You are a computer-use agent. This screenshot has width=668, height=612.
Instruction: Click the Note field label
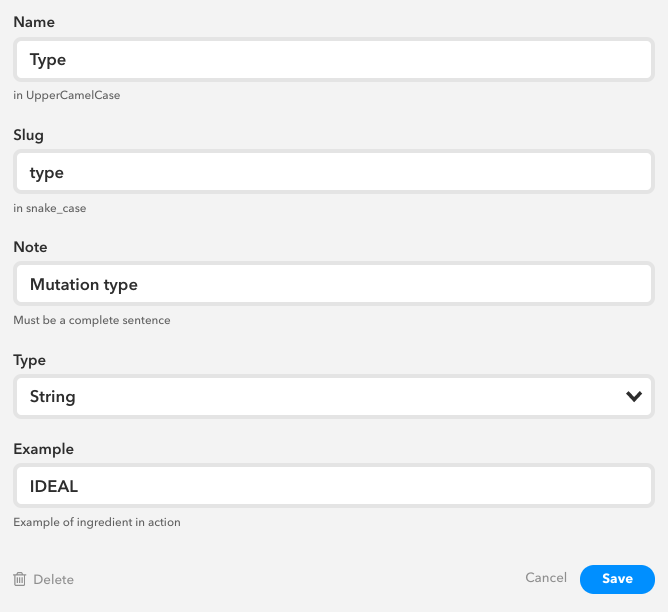click(30, 247)
